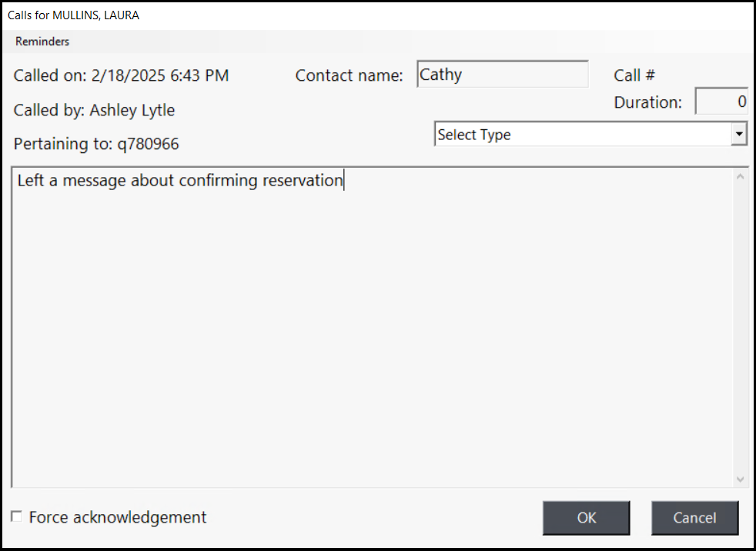Click the Contact name field containing Cathy
Screen dimensions: 756x551
(x=502, y=75)
